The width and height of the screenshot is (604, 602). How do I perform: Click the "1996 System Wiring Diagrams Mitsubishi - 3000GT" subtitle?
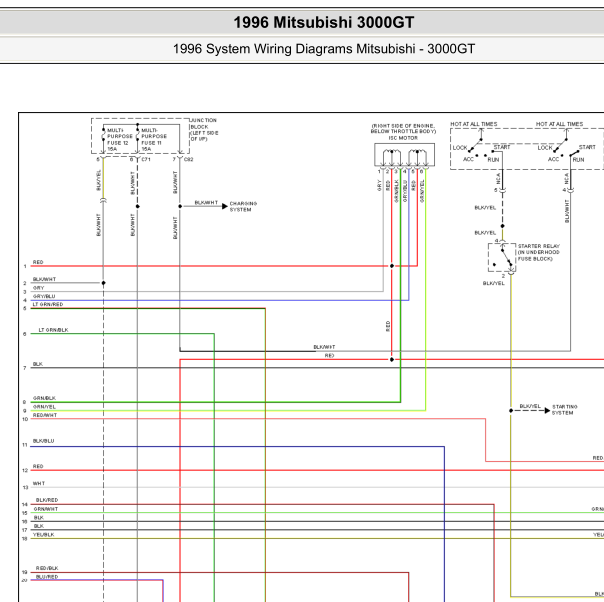[x=324, y=49]
